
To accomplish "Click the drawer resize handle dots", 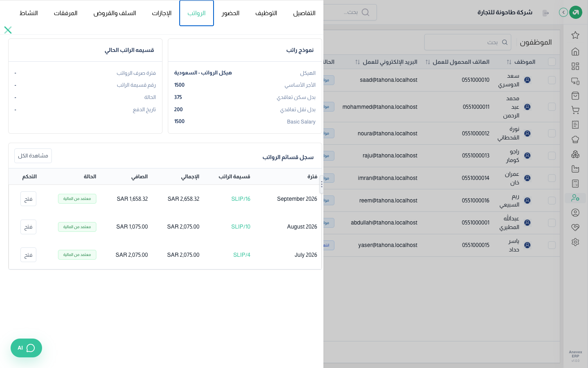I will 322,184.
